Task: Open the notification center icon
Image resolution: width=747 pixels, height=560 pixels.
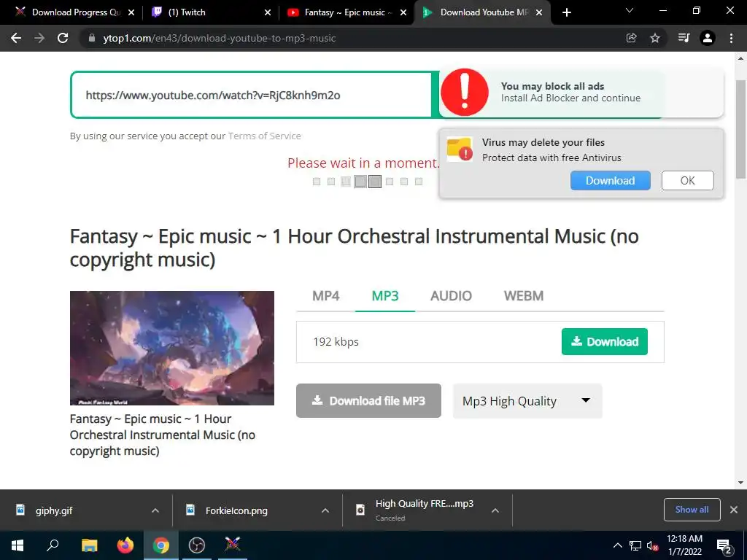Action: (724, 545)
